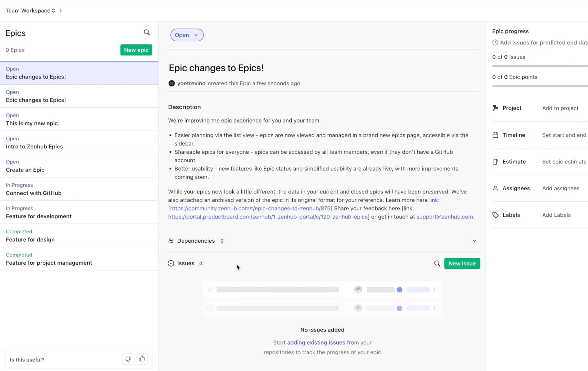Screen dimensions: 588x371
Task: Click the Estimate clipboard icon
Action: 495,162
